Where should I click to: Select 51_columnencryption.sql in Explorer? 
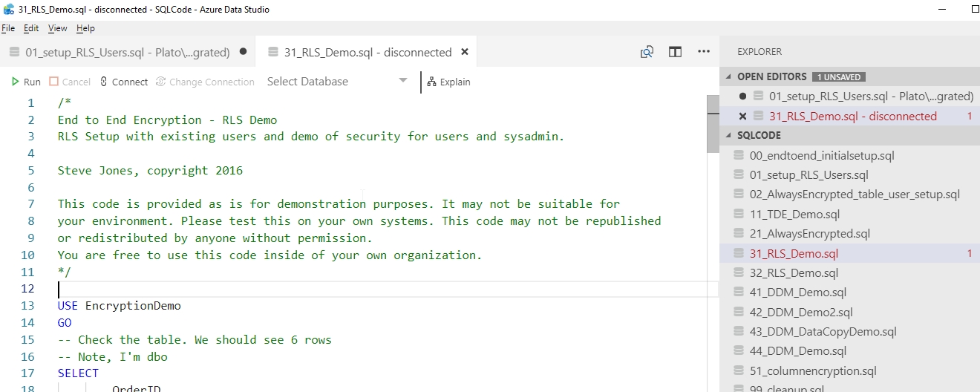click(x=813, y=371)
